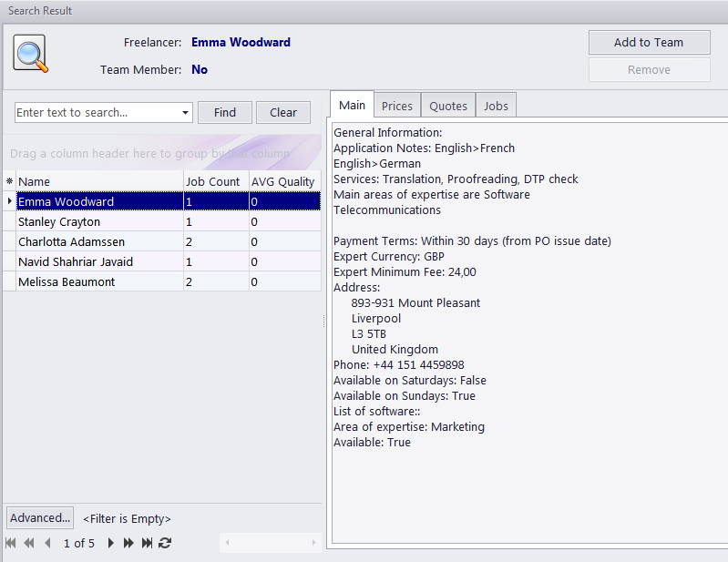Go to first record in navigator
This screenshot has width=728, height=562.
pyautogui.click(x=11, y=543)
